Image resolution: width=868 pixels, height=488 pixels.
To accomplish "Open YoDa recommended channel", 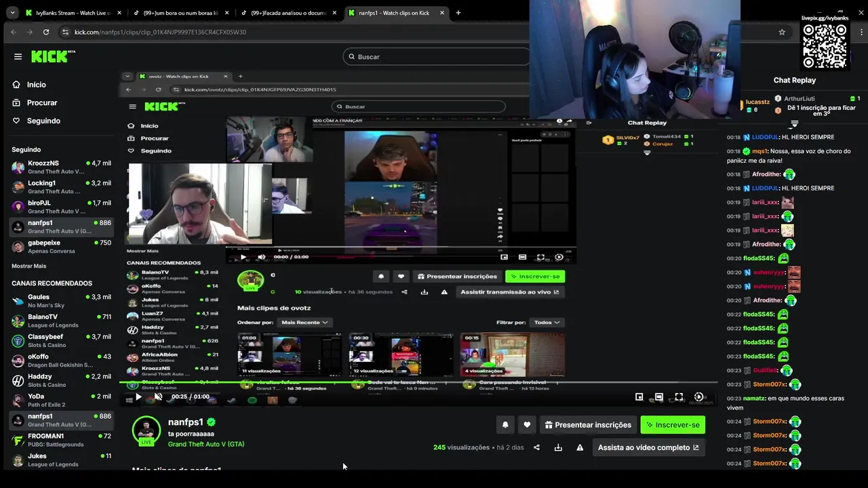I will (61, 400).
